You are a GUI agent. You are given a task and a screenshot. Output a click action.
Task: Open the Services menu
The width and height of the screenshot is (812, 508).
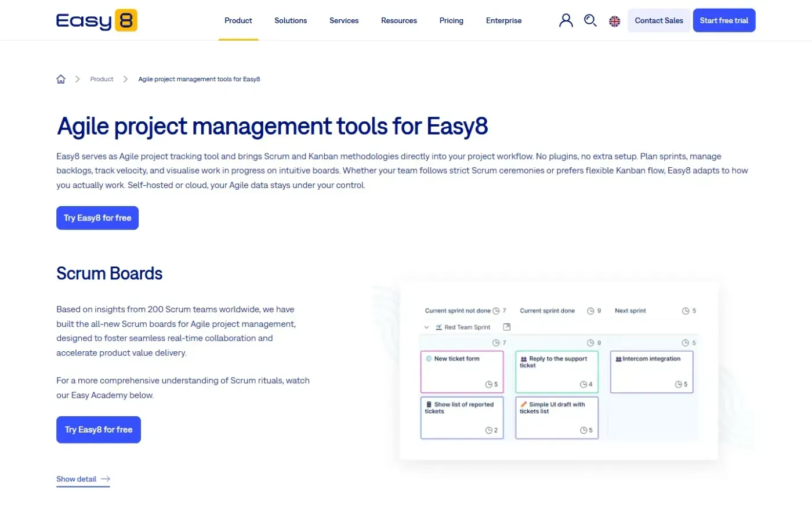[x=344, y=21]
